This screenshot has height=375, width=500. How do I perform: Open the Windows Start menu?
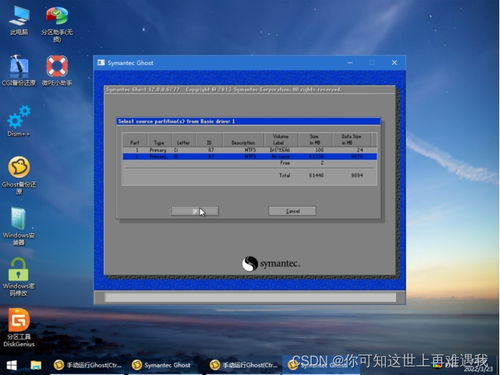tap(12, 365)
